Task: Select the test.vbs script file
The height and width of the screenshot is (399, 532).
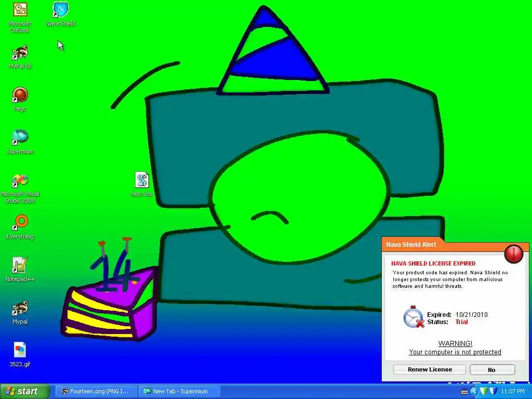Action: click(141, 184)
